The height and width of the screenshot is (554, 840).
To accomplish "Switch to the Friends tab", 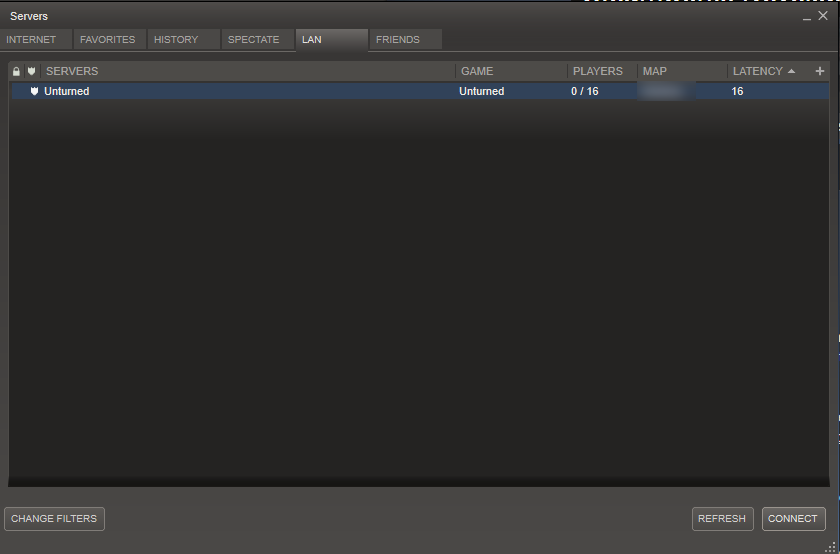I will coord(406,40).
